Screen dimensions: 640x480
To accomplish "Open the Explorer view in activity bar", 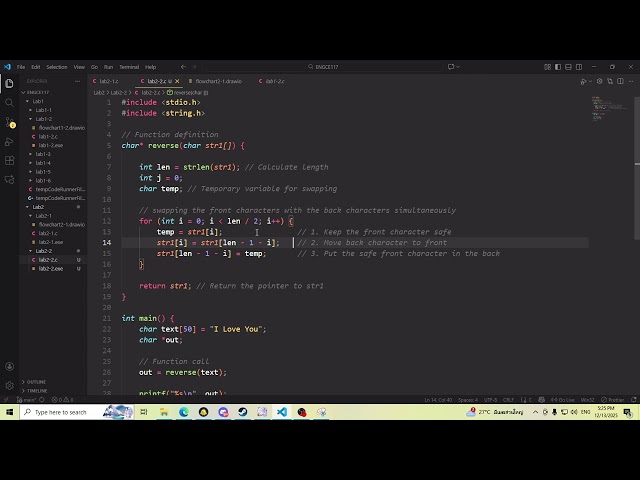I will click(x=9, y=84).
